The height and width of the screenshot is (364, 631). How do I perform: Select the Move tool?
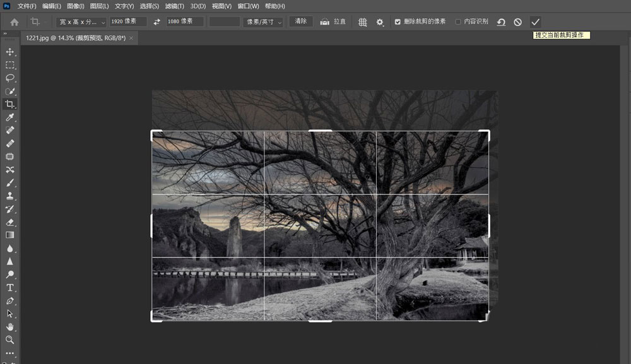[10, 52]
